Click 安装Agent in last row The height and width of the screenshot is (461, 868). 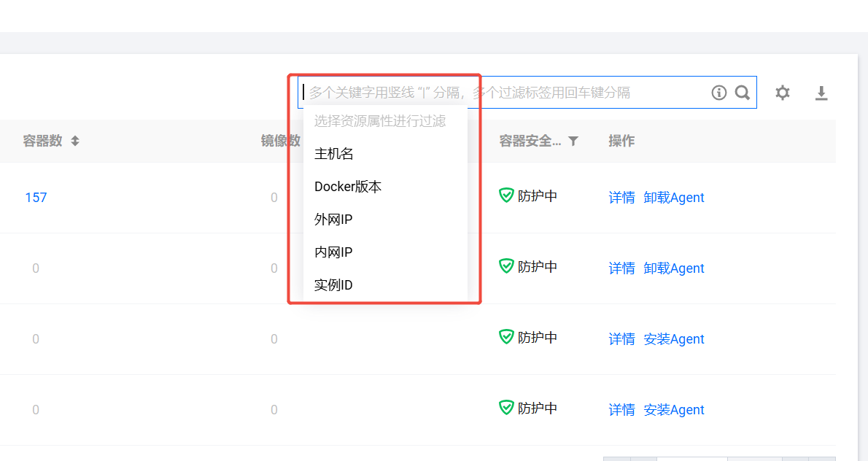674,410
